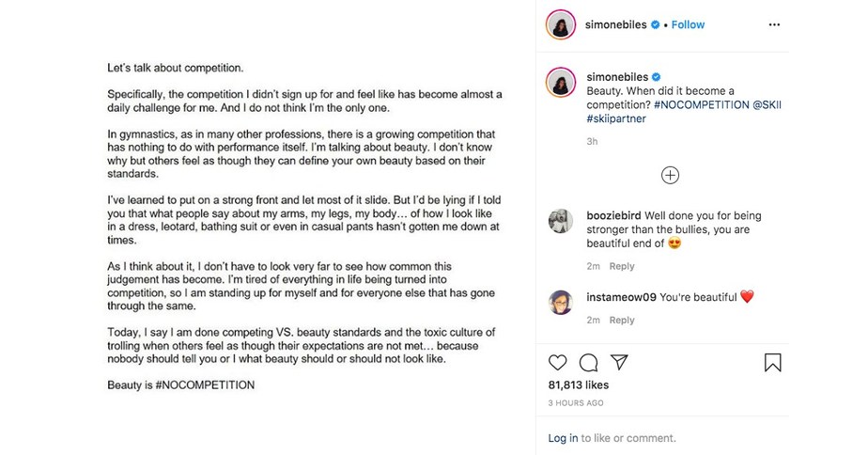The width and height of the screenshot is (868, 455).
Task: Open comment bubble icon
Action: tap(589, 362)
